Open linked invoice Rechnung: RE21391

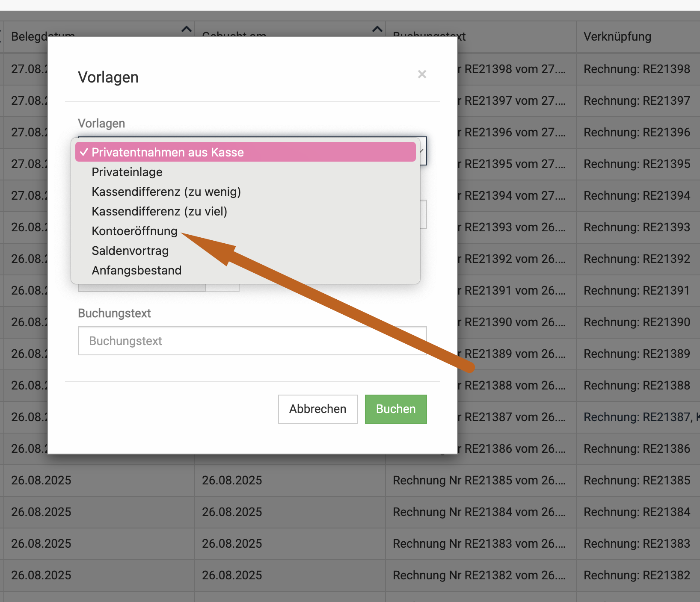(x=637, y=291)
